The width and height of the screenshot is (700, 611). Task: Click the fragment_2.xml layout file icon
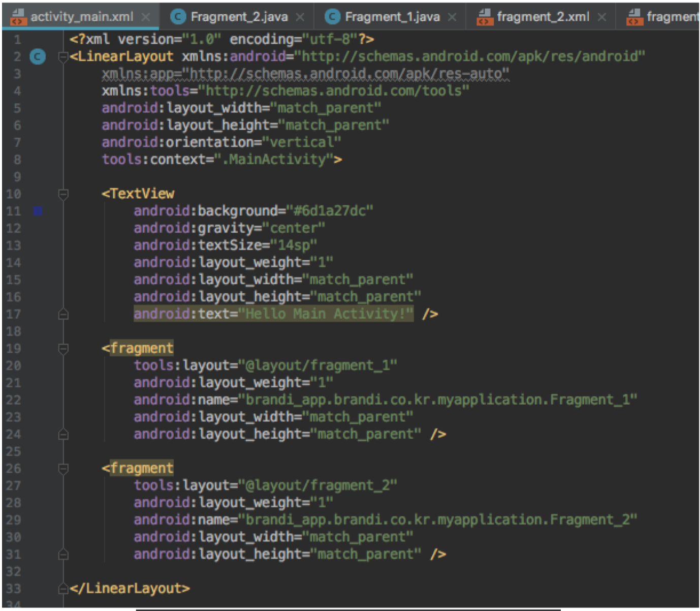(x=484, y=17)
